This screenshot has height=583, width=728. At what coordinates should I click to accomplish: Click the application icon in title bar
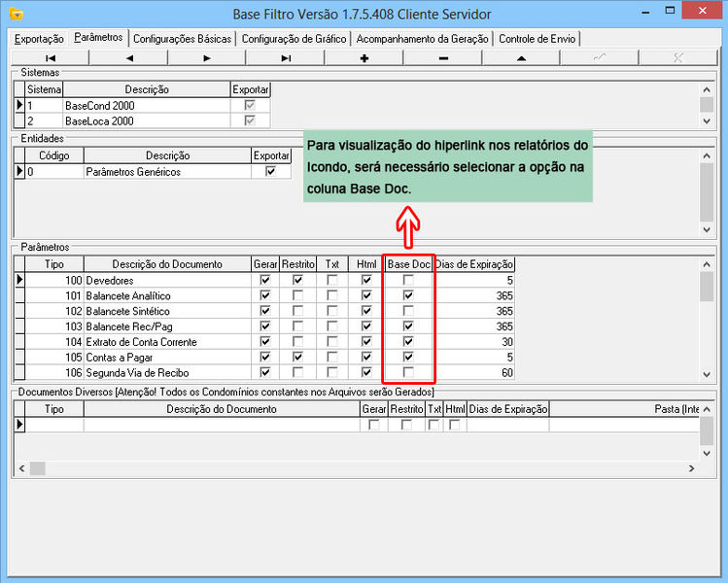(x=16, y=14)
